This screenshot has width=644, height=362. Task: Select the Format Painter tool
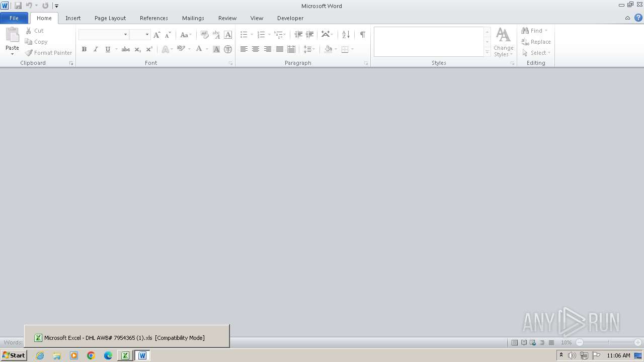(48, 53)
